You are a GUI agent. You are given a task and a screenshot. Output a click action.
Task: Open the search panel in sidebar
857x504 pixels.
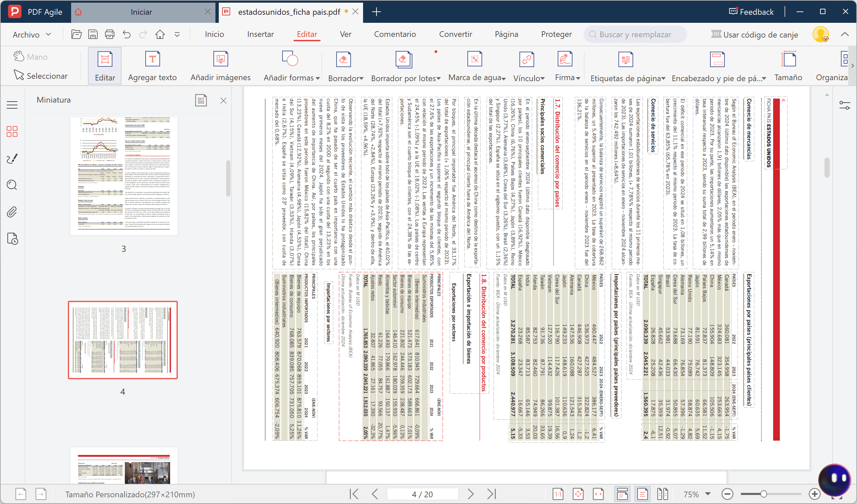click(x=12, y=185)
